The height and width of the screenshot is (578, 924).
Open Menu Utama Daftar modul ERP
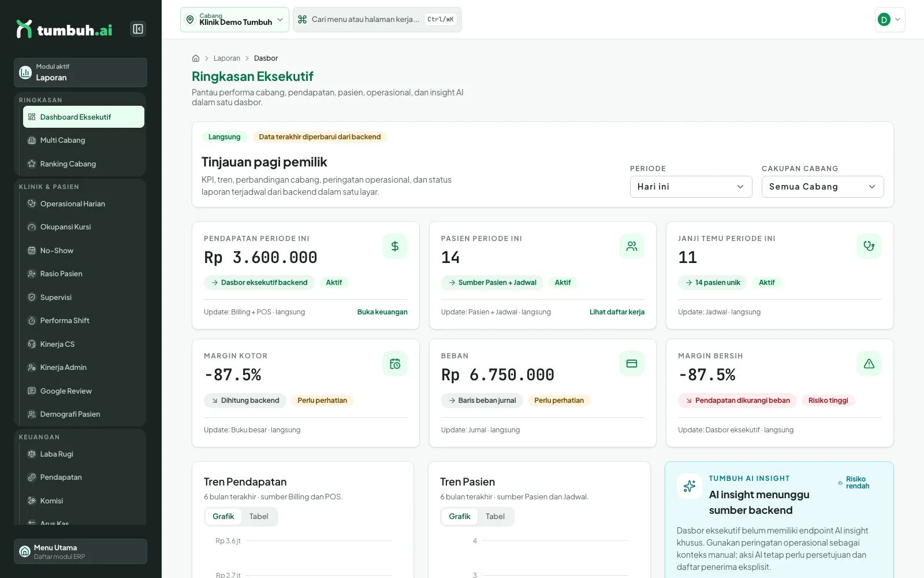[80, 551]
